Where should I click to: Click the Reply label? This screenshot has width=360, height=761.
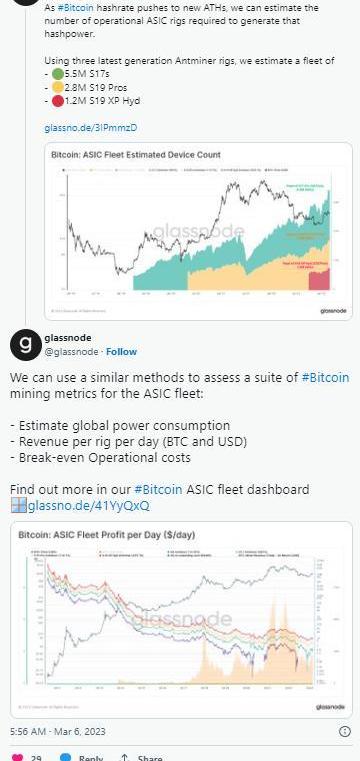[x=91, y=758]
